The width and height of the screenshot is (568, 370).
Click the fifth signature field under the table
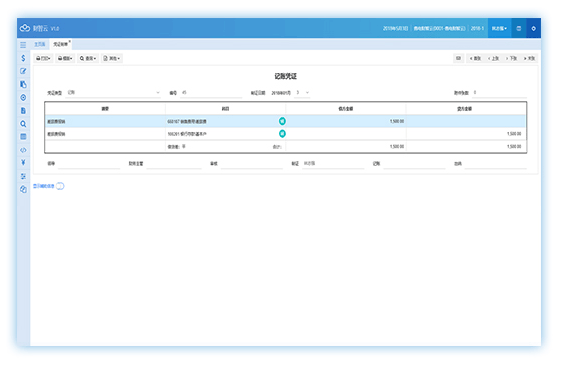coord(414,164)
